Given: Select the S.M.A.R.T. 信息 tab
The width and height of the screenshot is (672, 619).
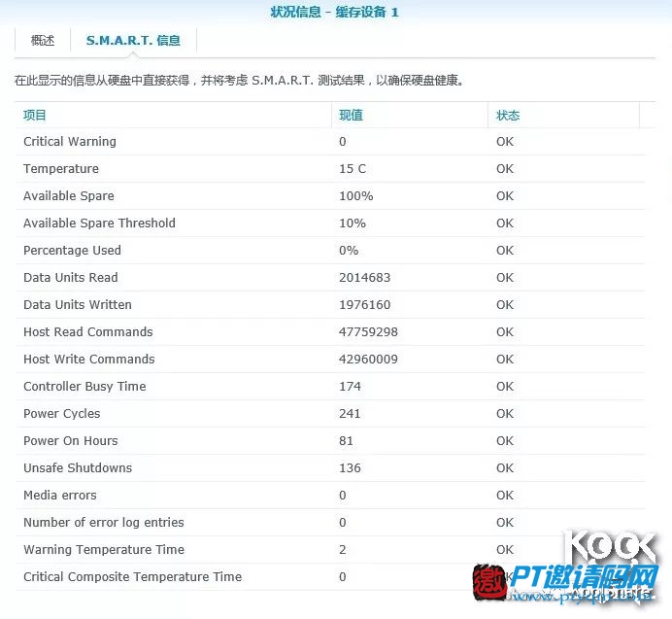Looking at the screenshot, I should [133, 40].
